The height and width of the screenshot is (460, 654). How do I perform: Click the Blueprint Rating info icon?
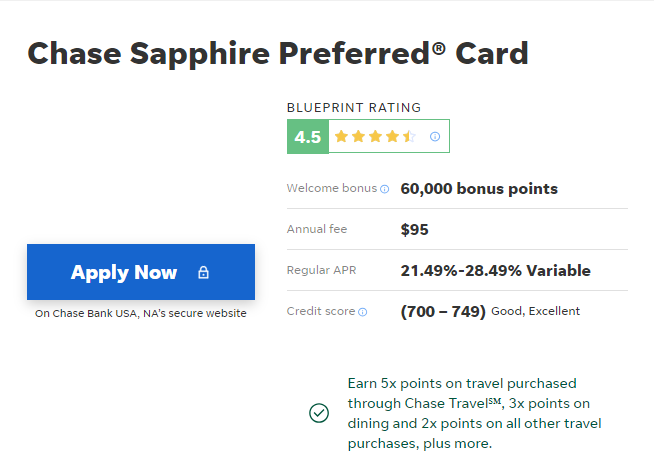[x=435, y=136]
